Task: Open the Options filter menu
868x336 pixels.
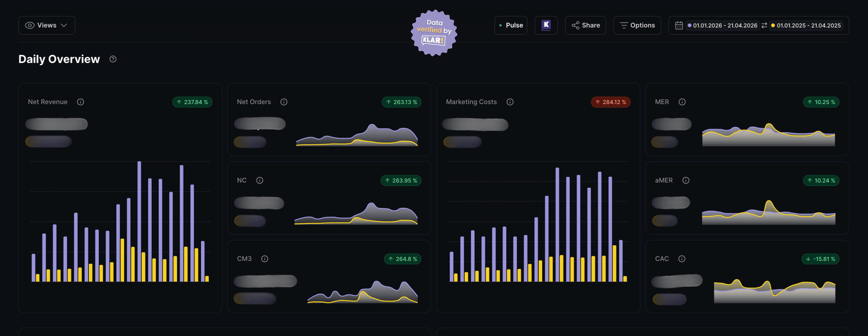Action: coord(637,25)
